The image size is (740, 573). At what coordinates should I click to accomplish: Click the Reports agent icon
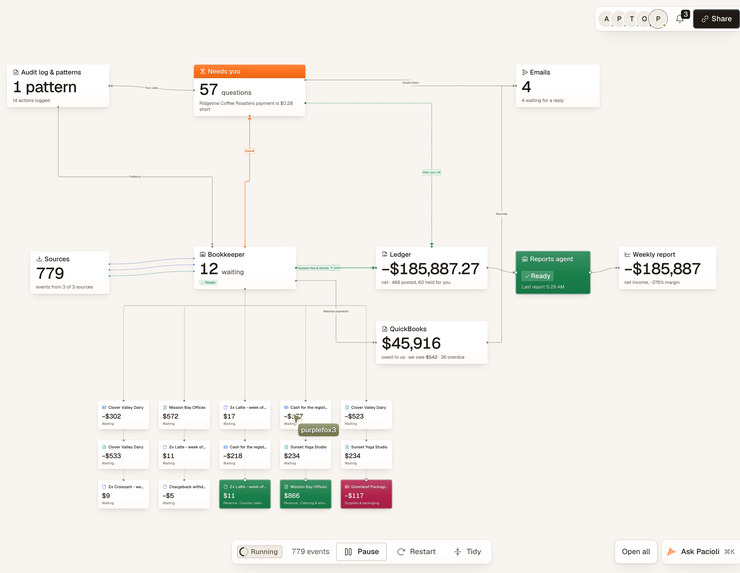[x=525, y=259]
